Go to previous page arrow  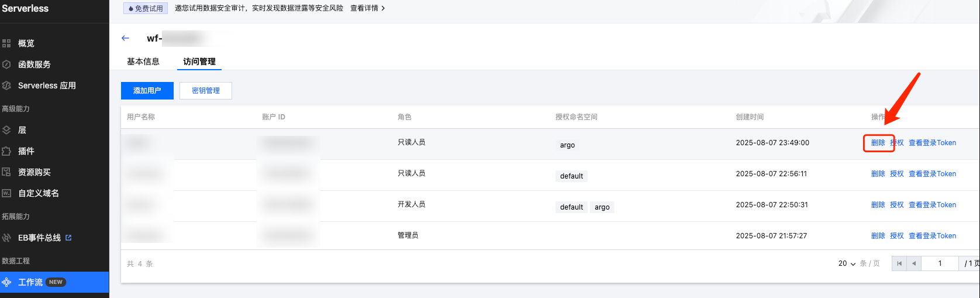(914, 263)
